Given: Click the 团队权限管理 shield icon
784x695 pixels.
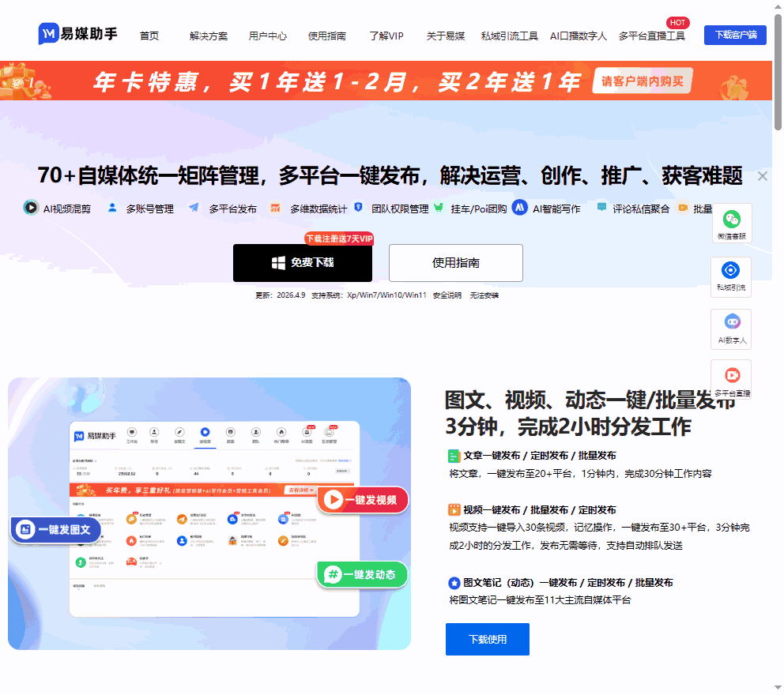Looking at the screenshot, I should click(x=356, y=208).
